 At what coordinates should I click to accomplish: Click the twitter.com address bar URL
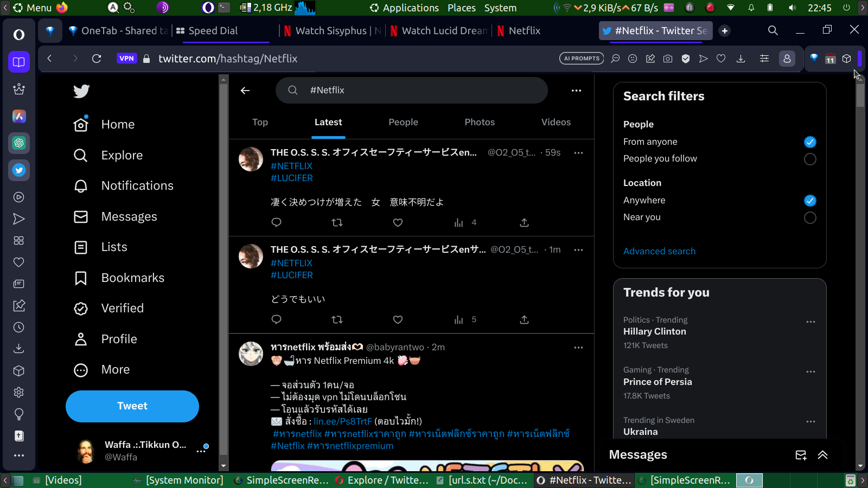click(x=228, y=59)
